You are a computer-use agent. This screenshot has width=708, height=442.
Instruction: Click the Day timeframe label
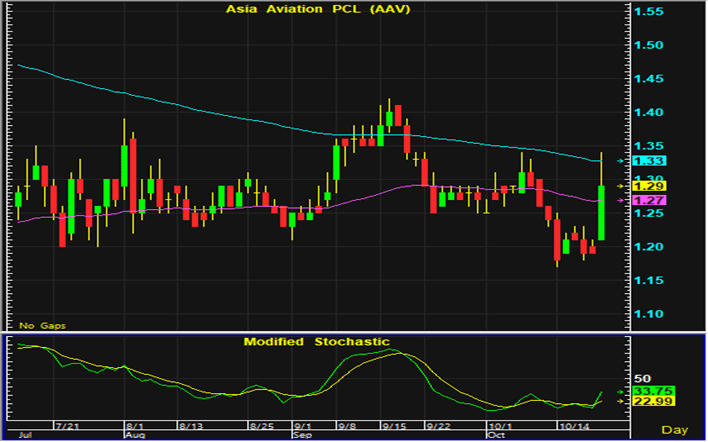675,430
